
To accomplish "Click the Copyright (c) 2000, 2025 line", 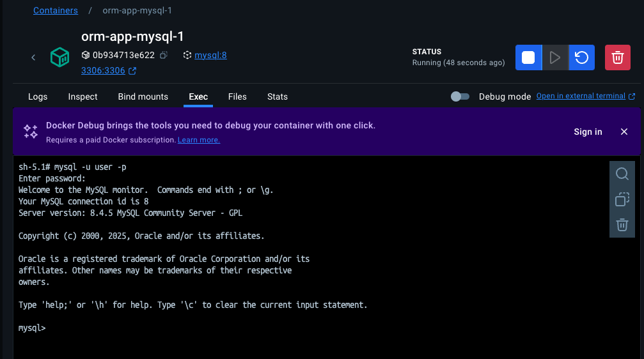I will 141,236.
